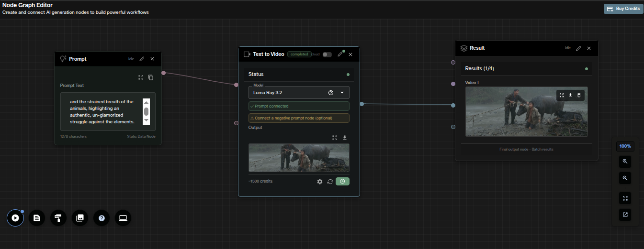Open the image gallery icon in bottom toolbar
Viewport: 644px width, 249px height.
click(80, 218)
